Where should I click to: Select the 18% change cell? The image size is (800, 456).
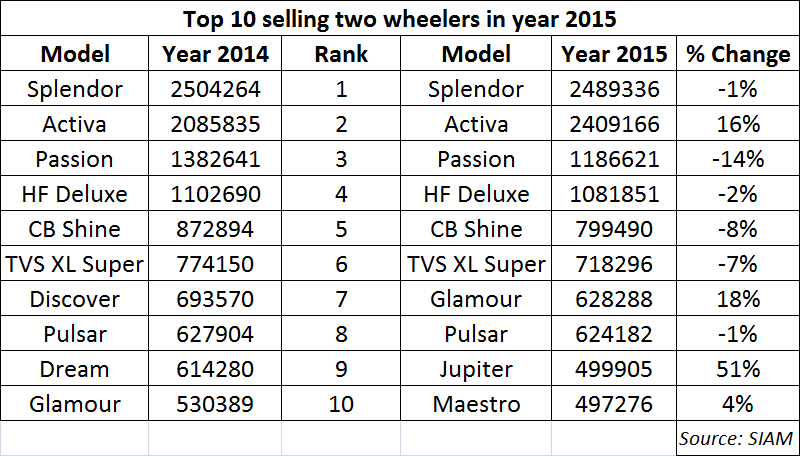click(738, 299)
